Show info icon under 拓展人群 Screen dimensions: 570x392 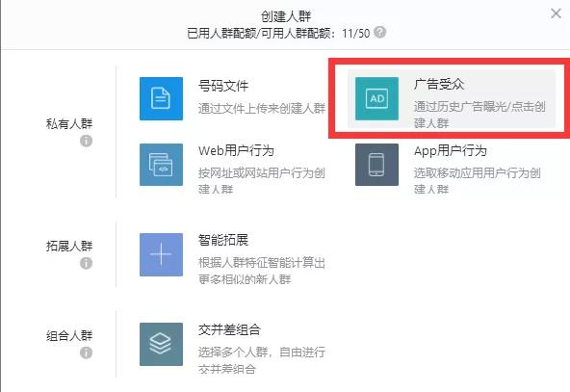[x=86, y=263]
